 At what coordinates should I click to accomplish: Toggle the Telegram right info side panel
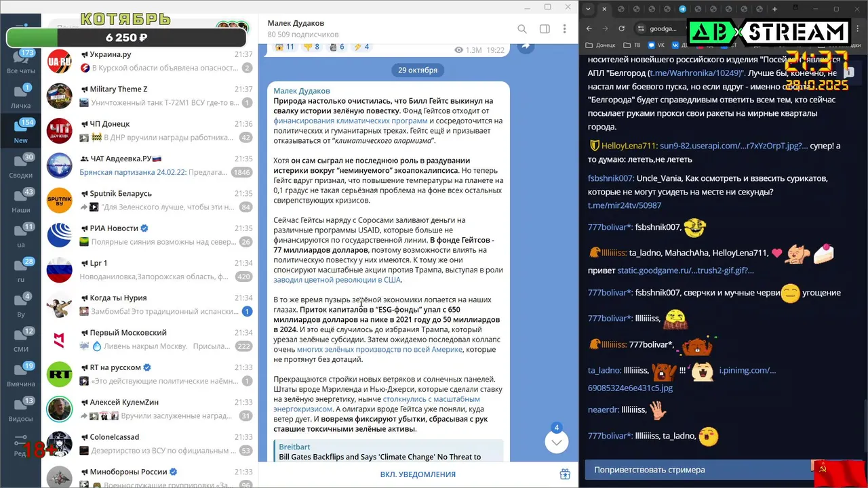click(x=545, y=29)
